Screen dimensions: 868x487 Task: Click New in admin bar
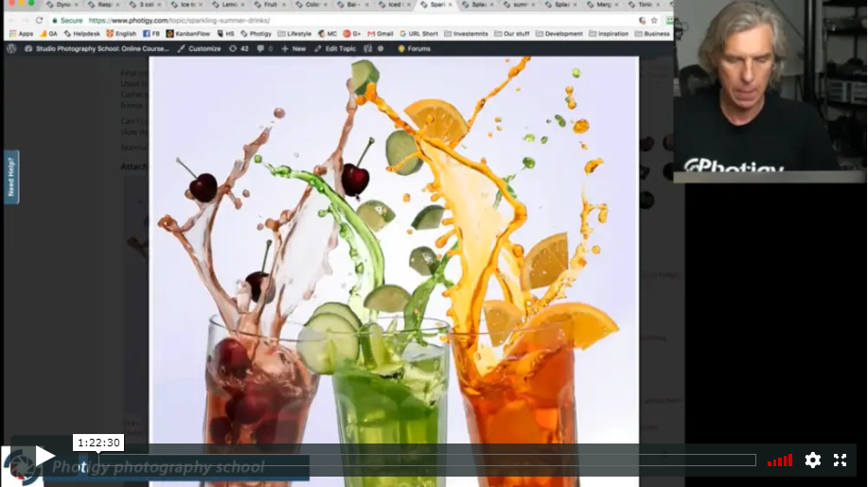[x=293, y=48]
